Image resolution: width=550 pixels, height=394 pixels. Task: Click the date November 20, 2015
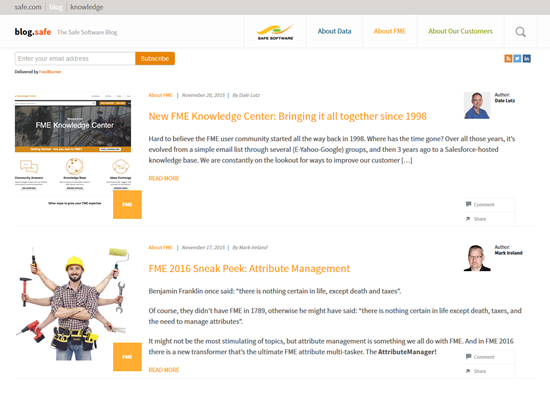203,95
